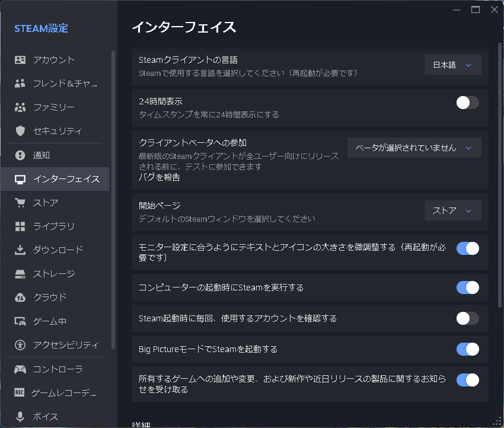Click the インターフェイス monitor icon
Image resolution: width=504 pixels, height=428 pixels.
pos(20,179)
